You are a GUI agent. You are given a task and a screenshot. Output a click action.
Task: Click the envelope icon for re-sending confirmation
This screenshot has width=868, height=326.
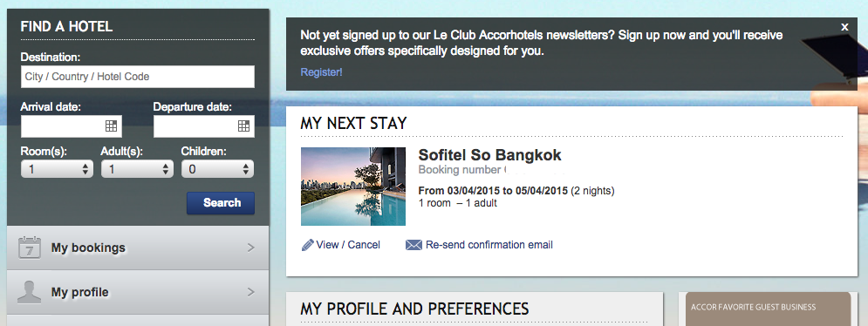tap(413, 245)
